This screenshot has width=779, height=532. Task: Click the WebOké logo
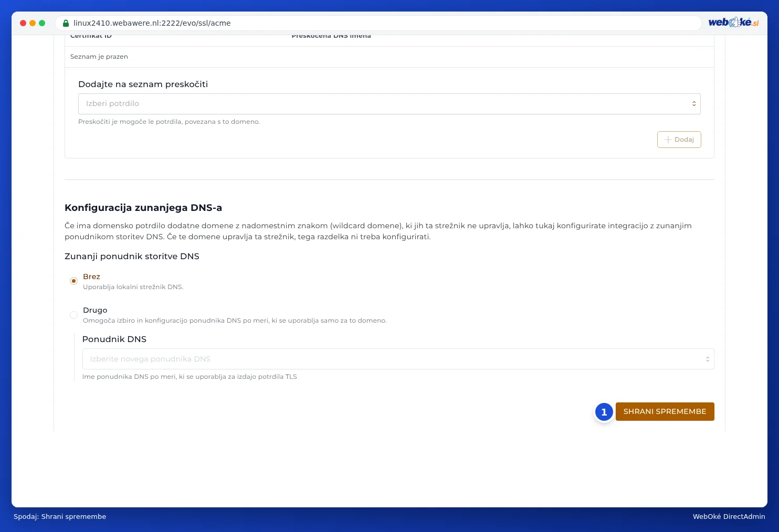733,22
